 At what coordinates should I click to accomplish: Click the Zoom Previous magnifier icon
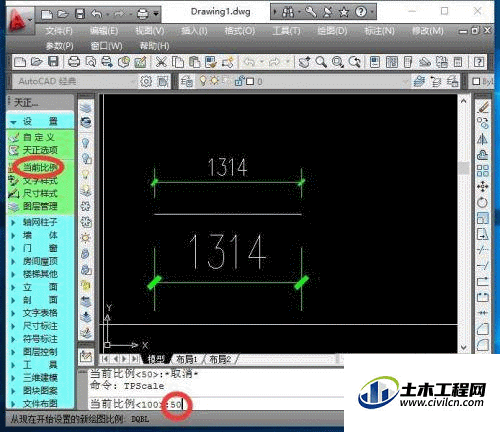(x=354, y=62)
